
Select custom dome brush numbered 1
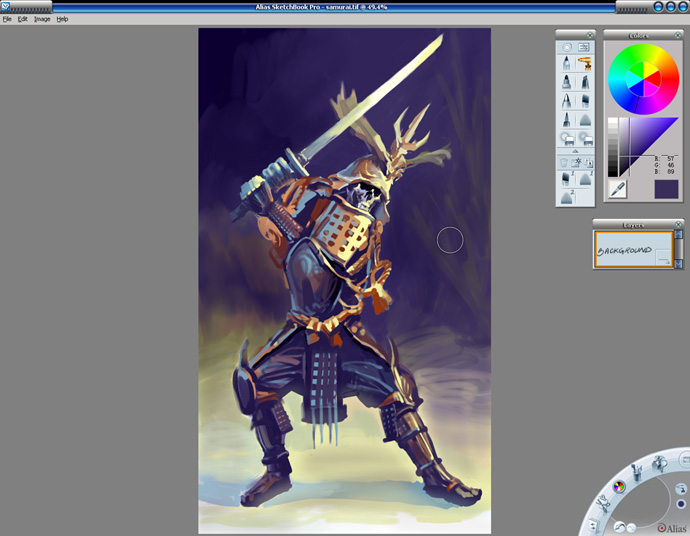[x=585, y=178]
